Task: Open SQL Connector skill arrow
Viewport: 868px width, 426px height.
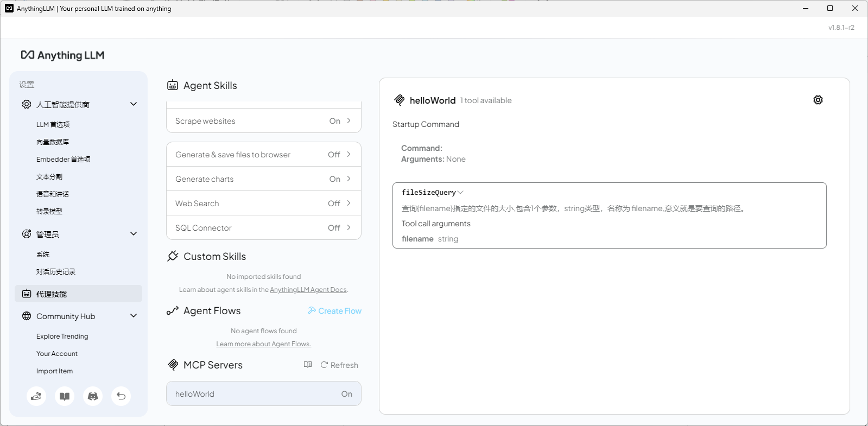Action: 349,227
